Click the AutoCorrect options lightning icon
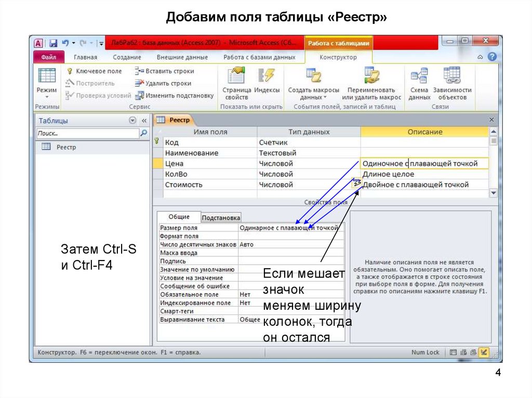The height and width of the screenshot is (398, 532). [356, 183]
